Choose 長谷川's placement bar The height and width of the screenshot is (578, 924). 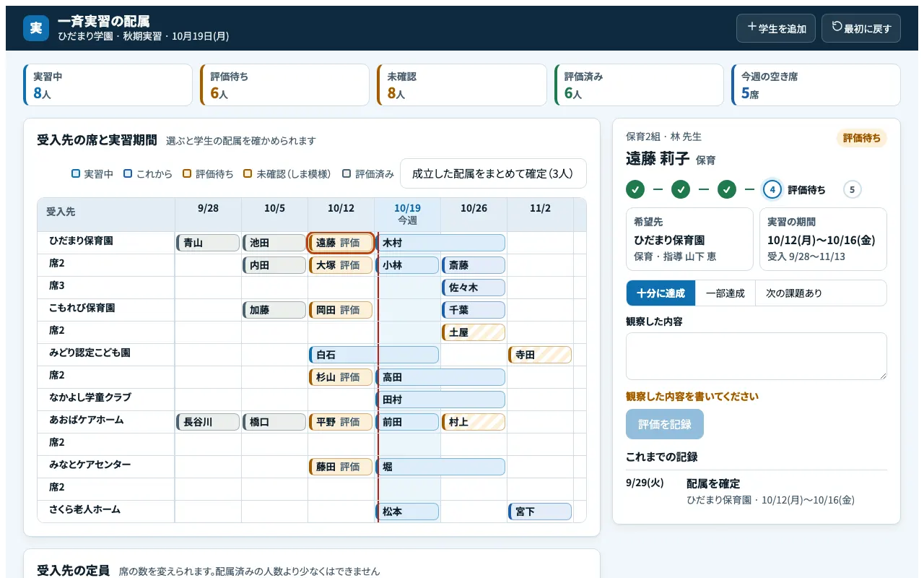pos(208,422)
